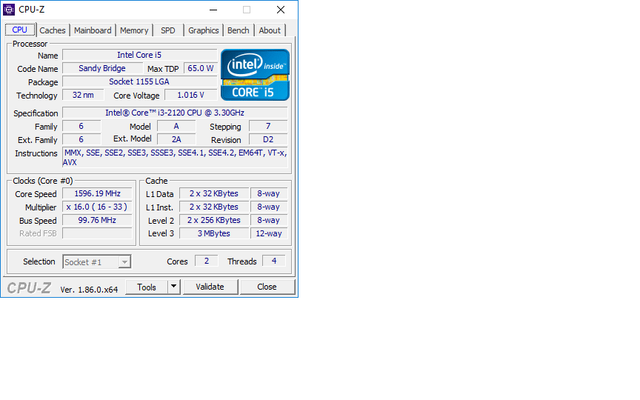The height and width of the screenshot is (400, 640).
Task: Go to the SPD tab
Action: pos(168,31)
